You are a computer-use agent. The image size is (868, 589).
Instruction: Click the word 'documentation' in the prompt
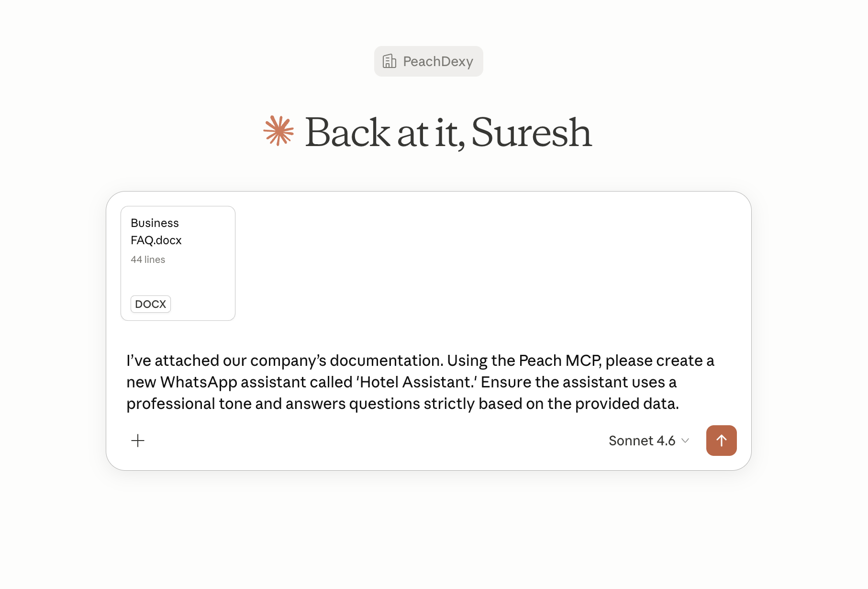click(x=386, y=361)
